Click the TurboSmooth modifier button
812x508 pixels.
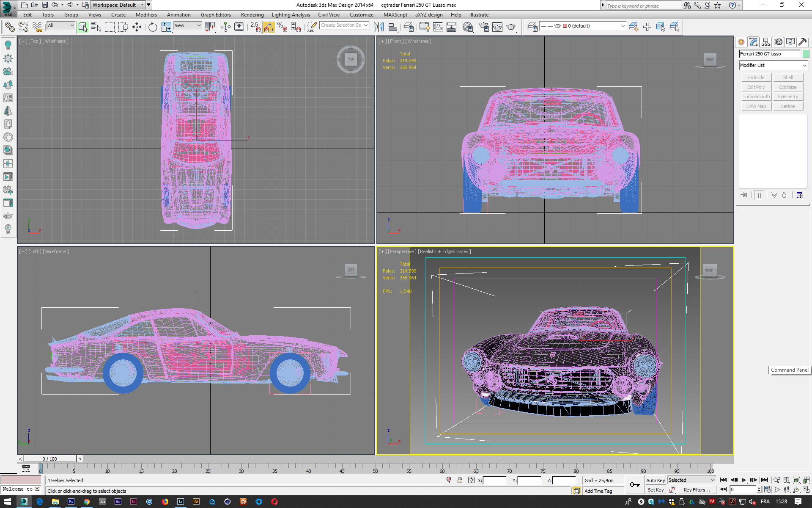point(756,97)
